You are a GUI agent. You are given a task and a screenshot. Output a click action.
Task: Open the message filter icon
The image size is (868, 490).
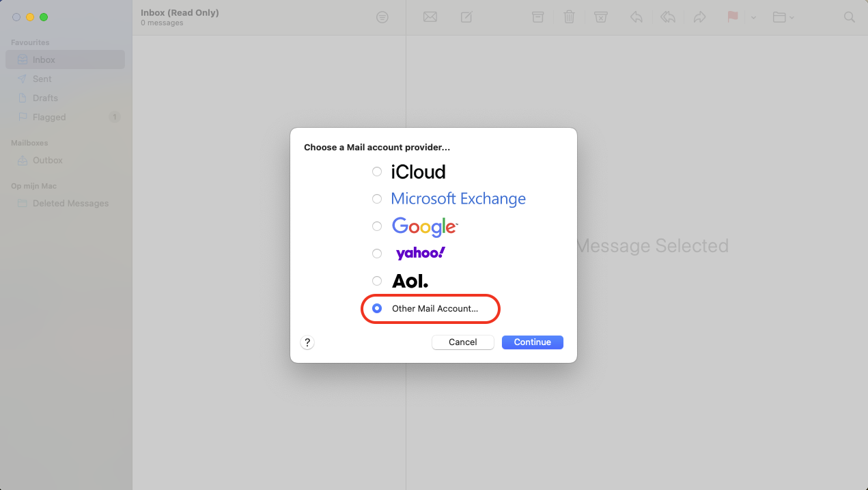tap(382, 17)
